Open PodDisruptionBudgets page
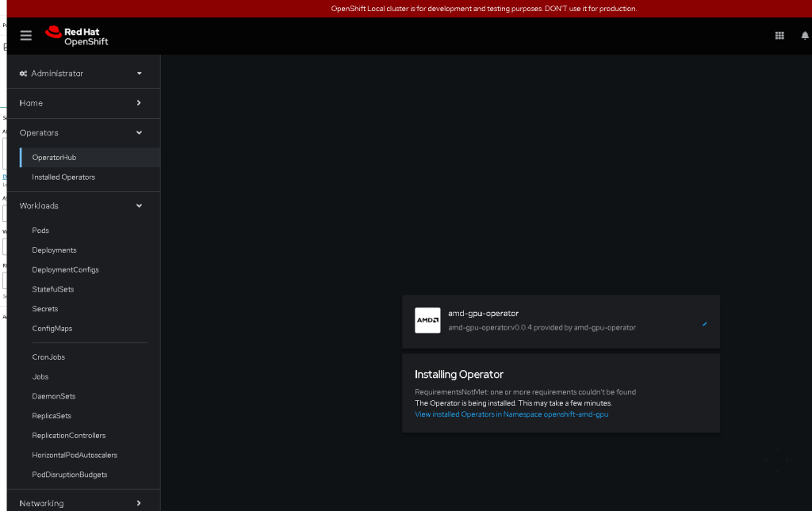 [x=70, y=475]
